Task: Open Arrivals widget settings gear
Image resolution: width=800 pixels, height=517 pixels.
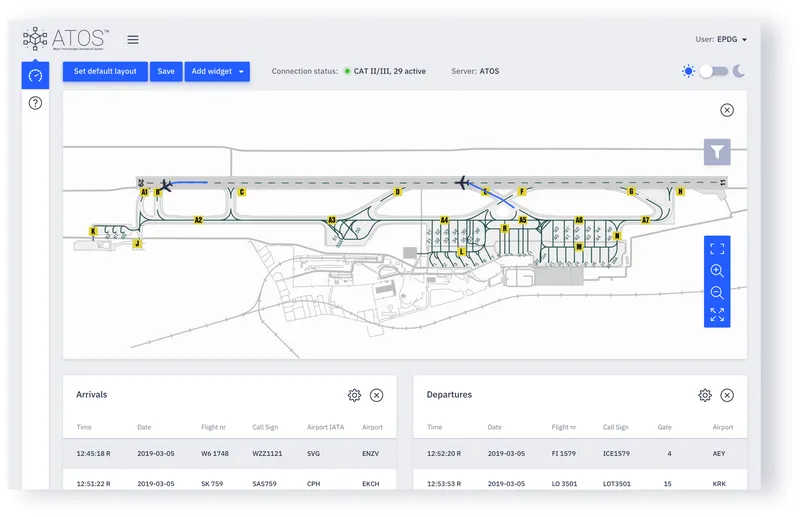Action: click(354, 395)
